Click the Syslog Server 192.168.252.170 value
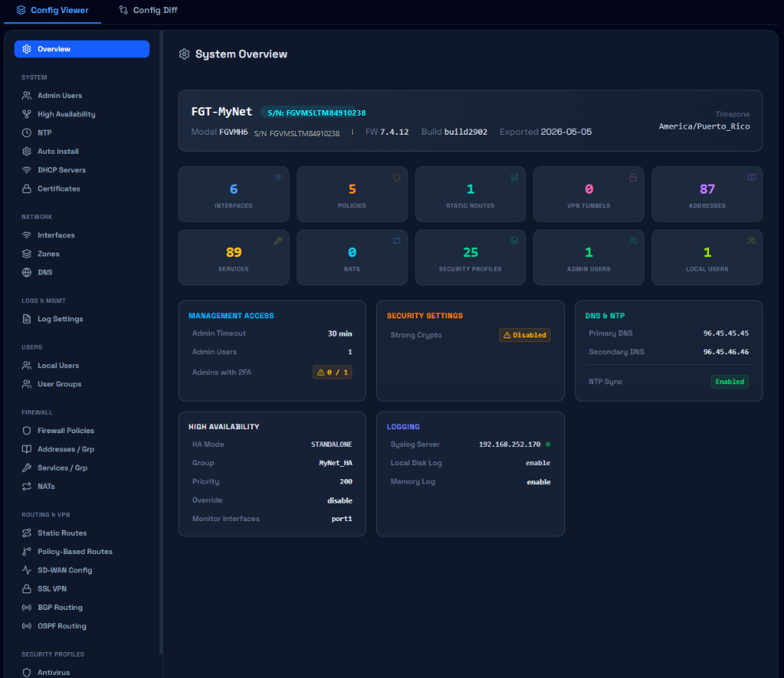This screenshot has height=678, width=784. 509,444
